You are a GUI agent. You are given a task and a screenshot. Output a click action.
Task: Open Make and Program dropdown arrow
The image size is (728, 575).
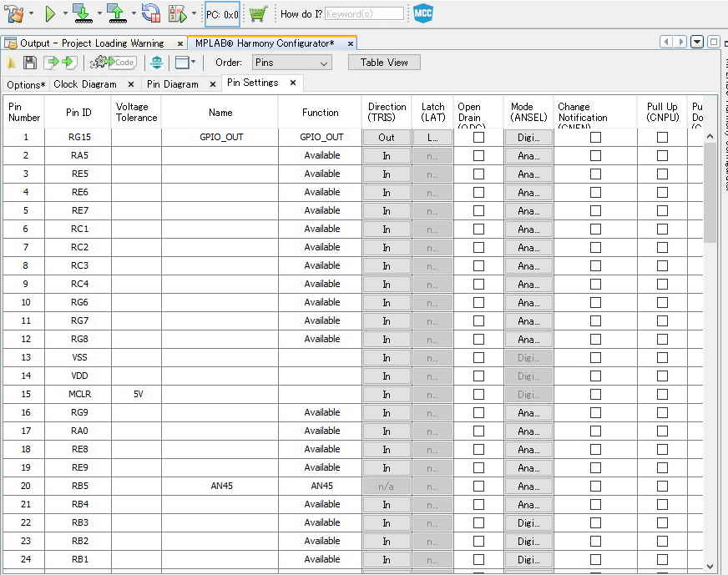coord(99,14)
